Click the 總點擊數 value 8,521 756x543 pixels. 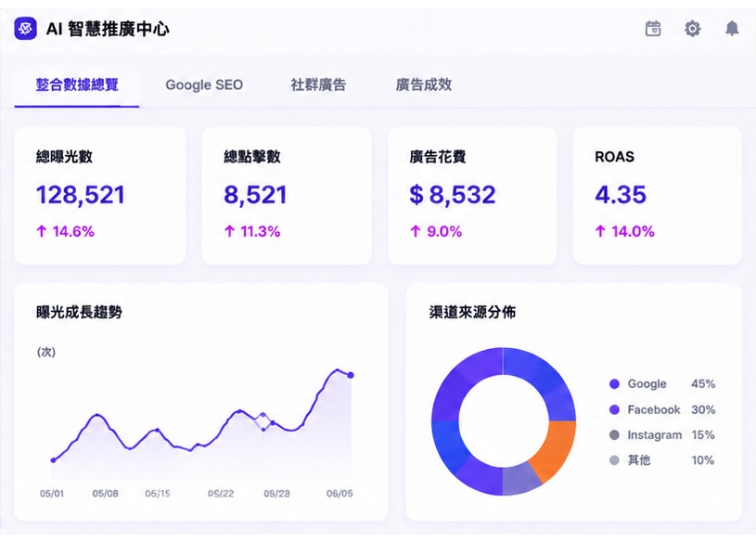tap(255, 195)
